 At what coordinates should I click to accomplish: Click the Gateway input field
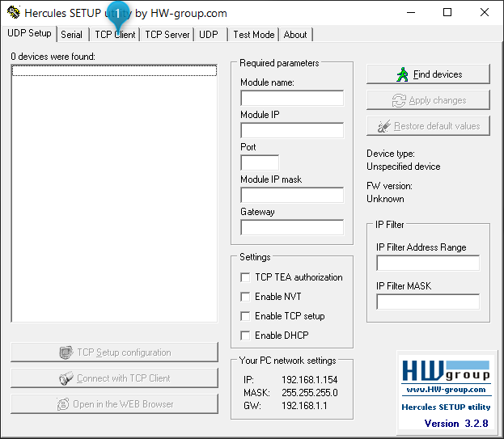(292, 227)
